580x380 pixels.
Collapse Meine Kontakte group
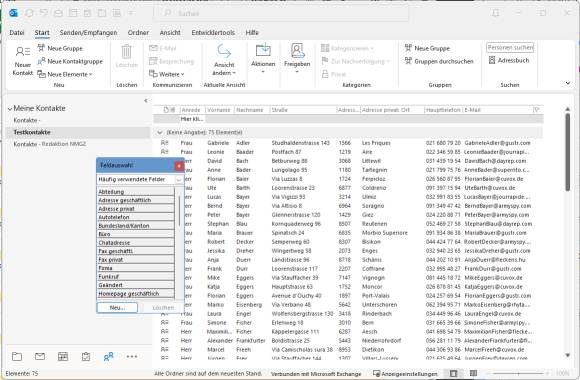point(10,109)
